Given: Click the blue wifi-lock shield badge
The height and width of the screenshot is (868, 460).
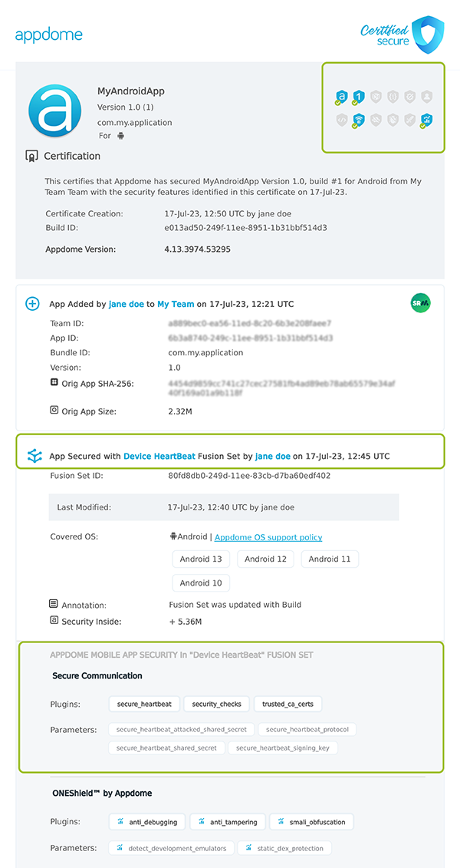Looking at the screenshot, I should point(358,120).
